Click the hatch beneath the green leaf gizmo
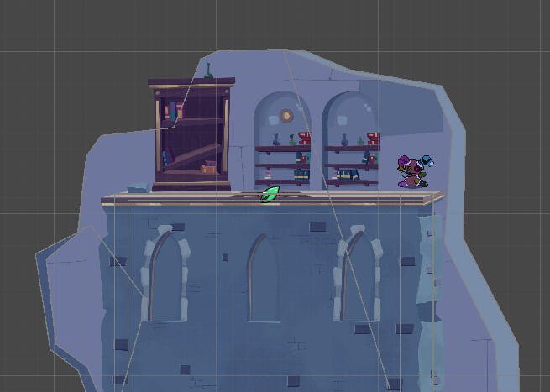This screenshot has width=550, height=392. pyautogui.click(x=270, y=200)
